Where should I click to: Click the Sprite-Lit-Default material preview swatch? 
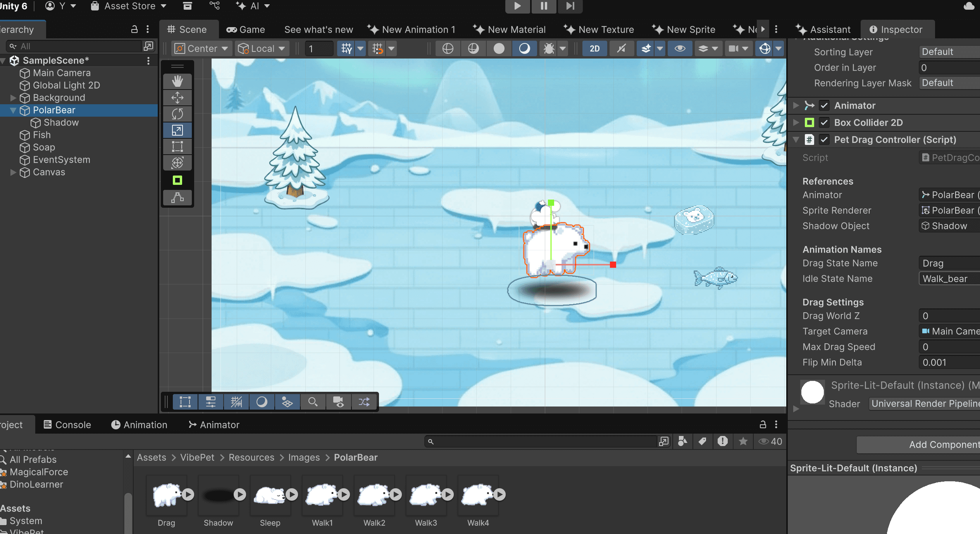[x=812, y=392]
